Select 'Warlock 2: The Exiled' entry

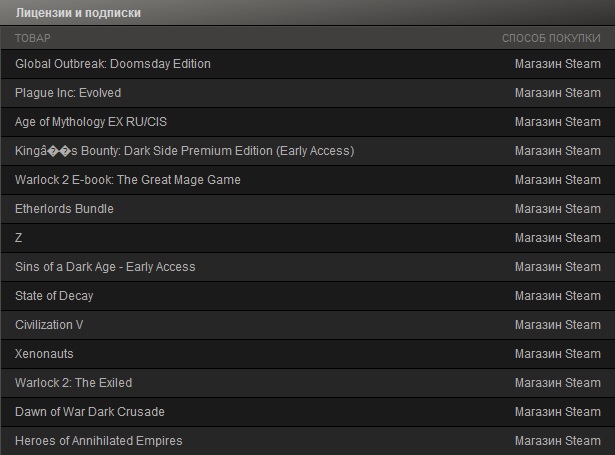coord(73,383)
